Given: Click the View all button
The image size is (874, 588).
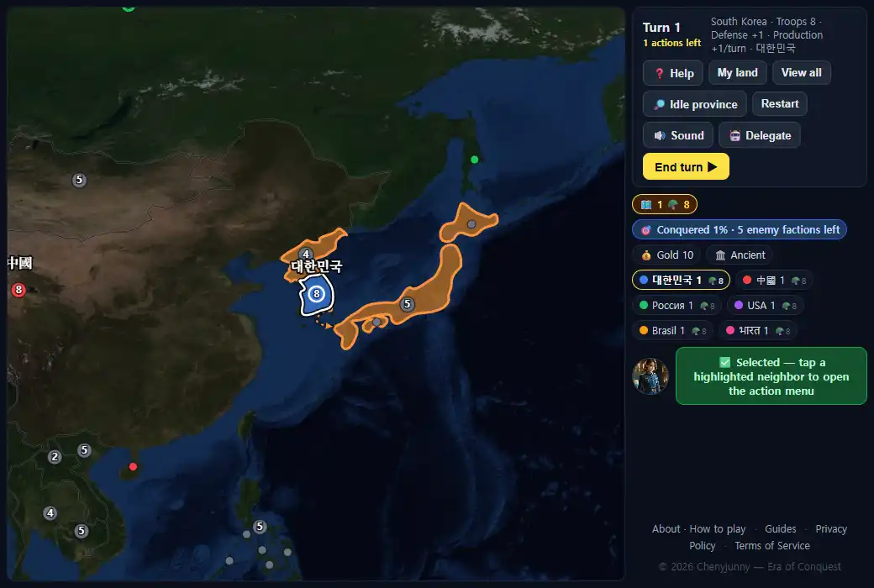Looking at the screenshot, I should click(x=801, y=72).
